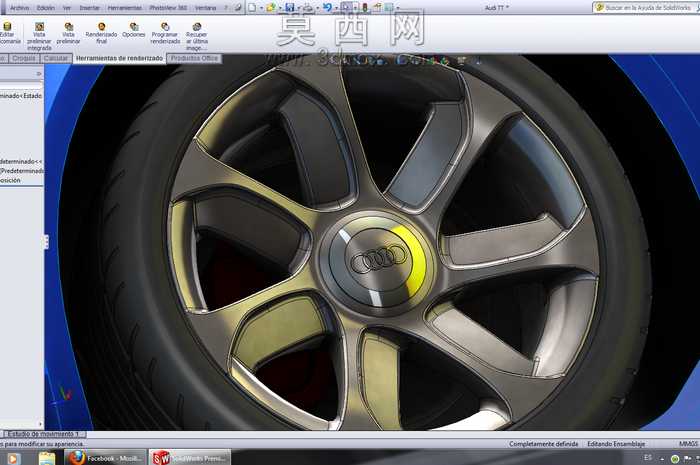This screenshot has width=700, height=465.
Task: Switch to the Productos Office tab
Action: pos(194,58)
